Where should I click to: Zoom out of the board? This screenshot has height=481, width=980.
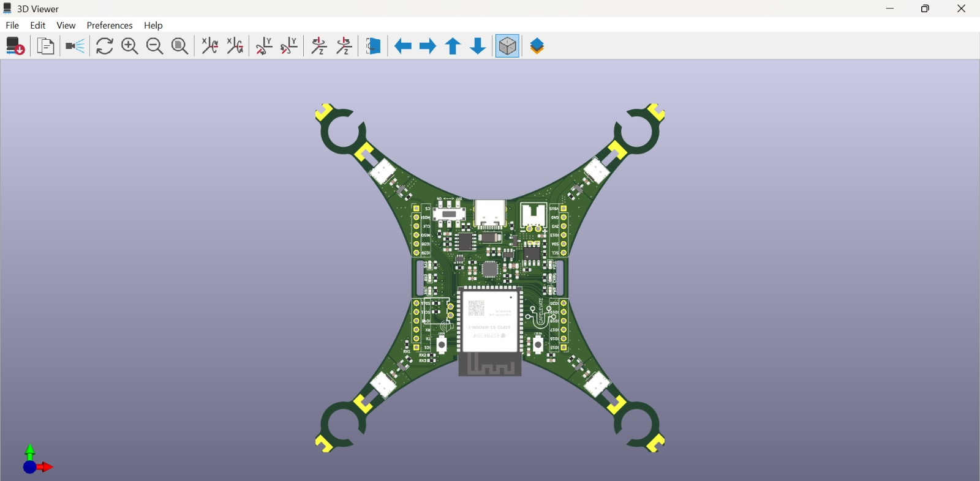tap(155, 46)
